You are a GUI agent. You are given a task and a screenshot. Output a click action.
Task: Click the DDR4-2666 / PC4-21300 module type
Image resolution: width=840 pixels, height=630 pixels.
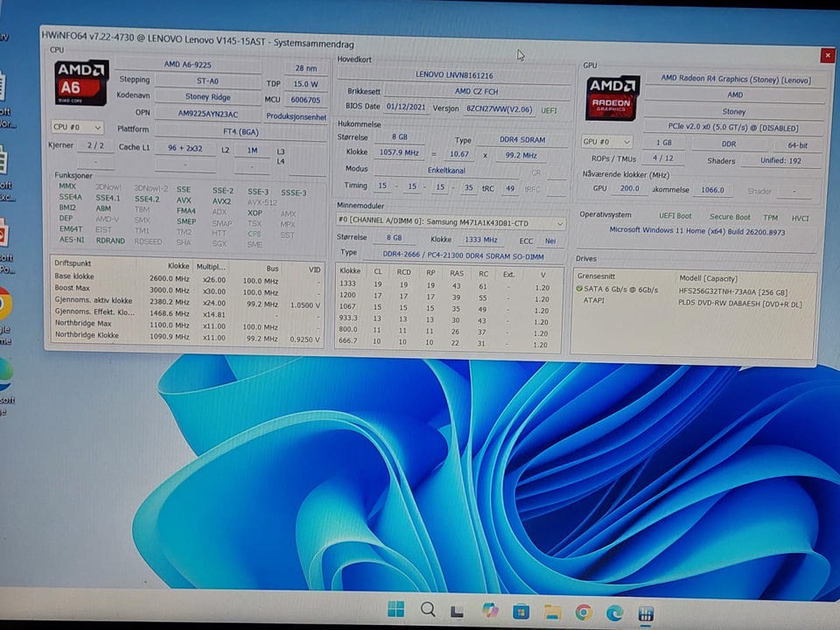pos(464,255)
